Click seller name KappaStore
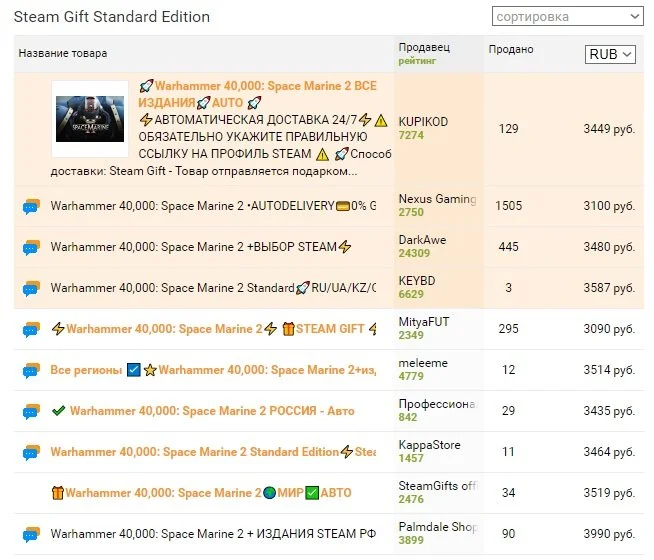The width and height of the screenshot is (654, 560). click(430, 445)
